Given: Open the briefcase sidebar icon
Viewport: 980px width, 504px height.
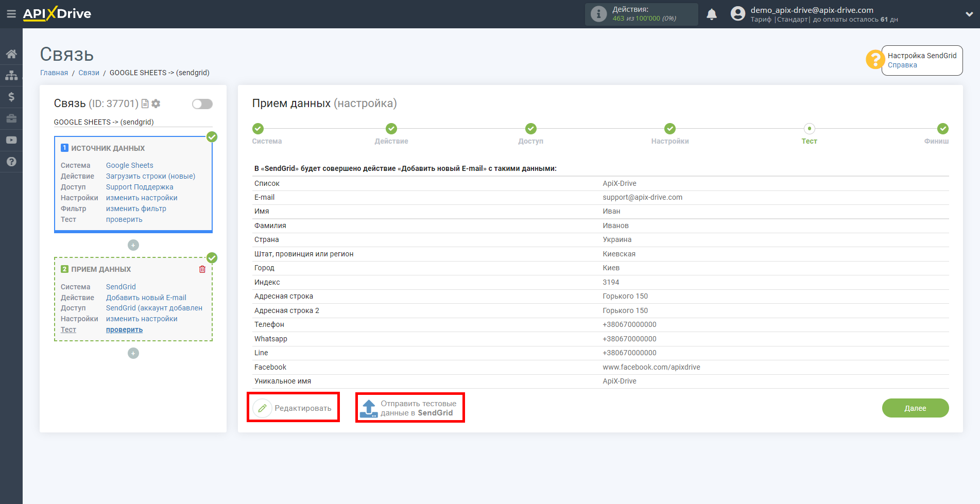Looking at the screenshot, I should (11, 118).
